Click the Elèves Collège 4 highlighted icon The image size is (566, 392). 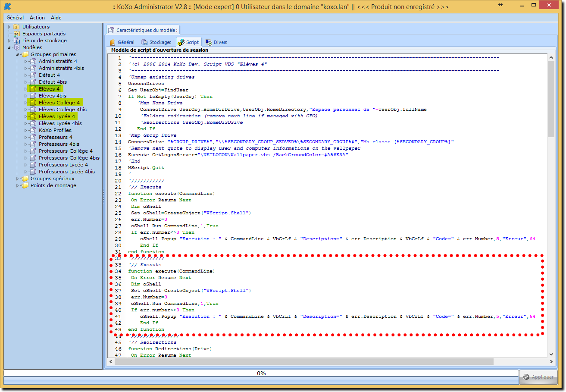pos(33,103)
